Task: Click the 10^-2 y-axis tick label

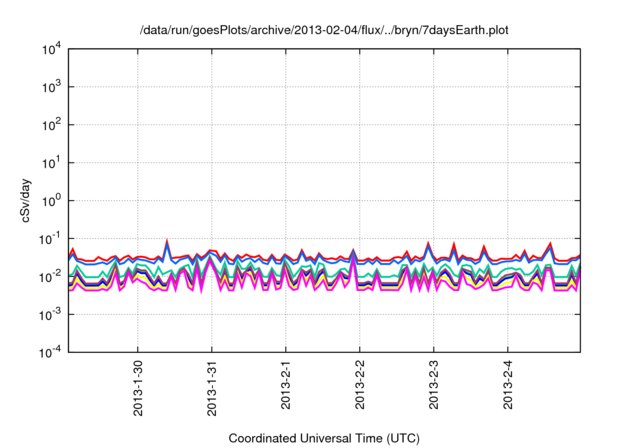Action: pos(50,277)
